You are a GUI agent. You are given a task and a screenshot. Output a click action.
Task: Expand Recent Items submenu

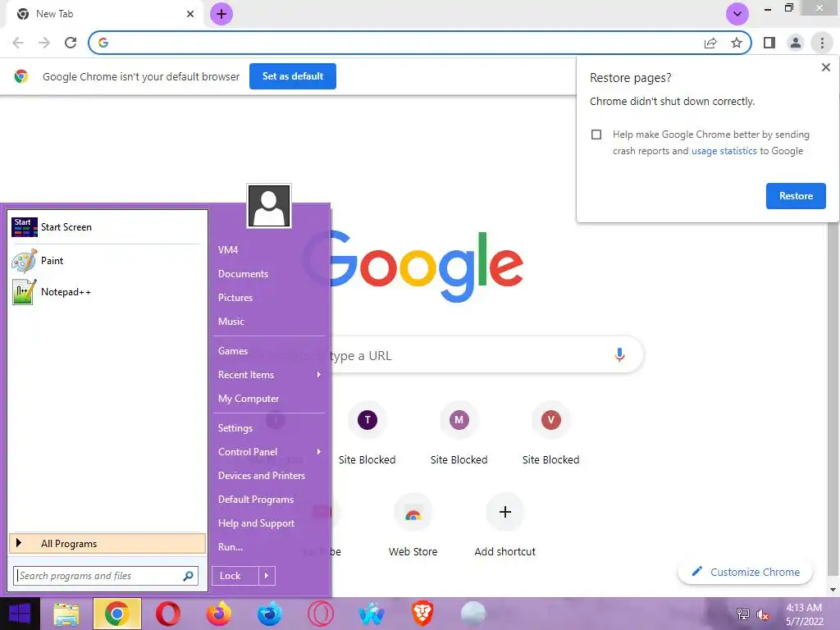pyautogui.click(x=269, y=375)
